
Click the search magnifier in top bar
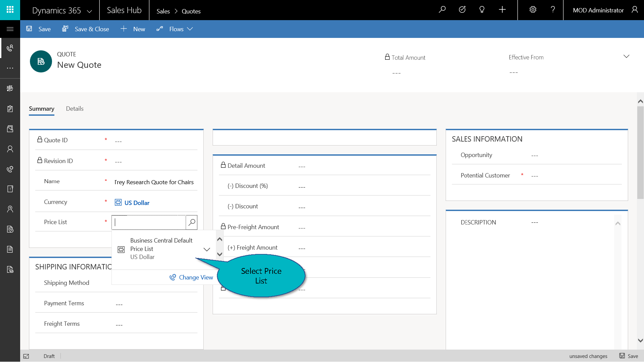tap(442, 10)
